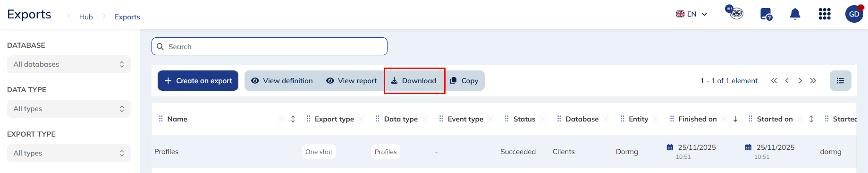Image resolution: width=868 pixels, height=173 pixels.
Task: Remove the Data type column with its X
Action: (x=425, y=119)
